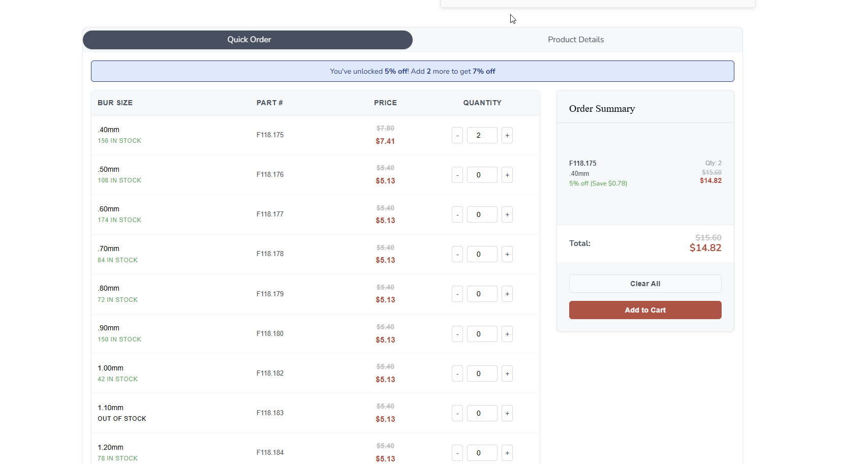
Task: Decrease quantity for out-of-stock 1.10mm bur
Action: 457,413
